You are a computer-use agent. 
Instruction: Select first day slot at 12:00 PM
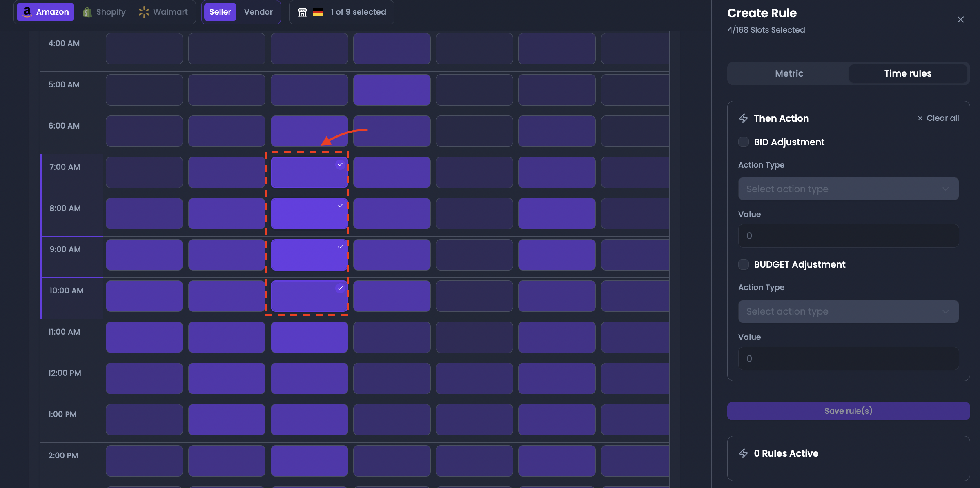[144, 378]
